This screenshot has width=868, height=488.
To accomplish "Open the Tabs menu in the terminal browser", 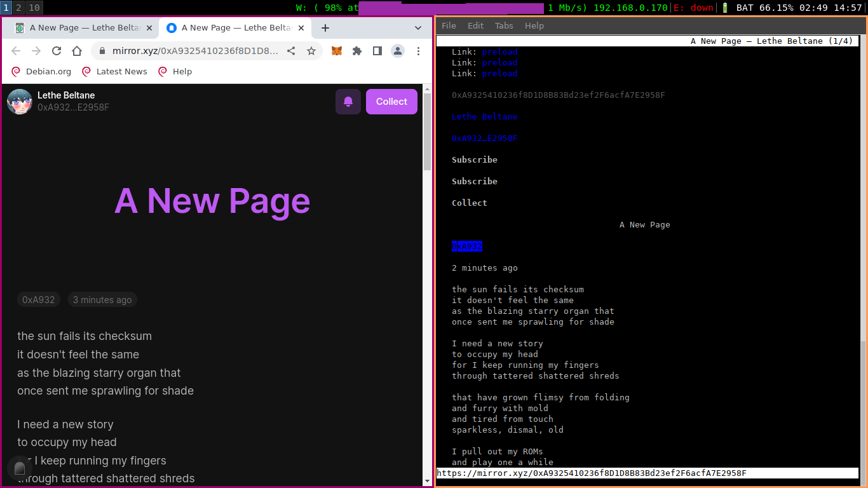I will click(504, 25).
